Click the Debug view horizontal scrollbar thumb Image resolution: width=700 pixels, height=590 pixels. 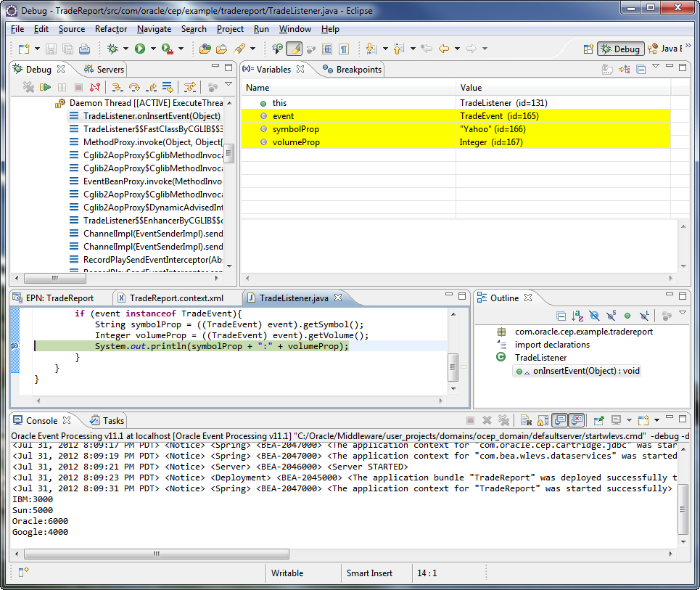pos(55,278)
